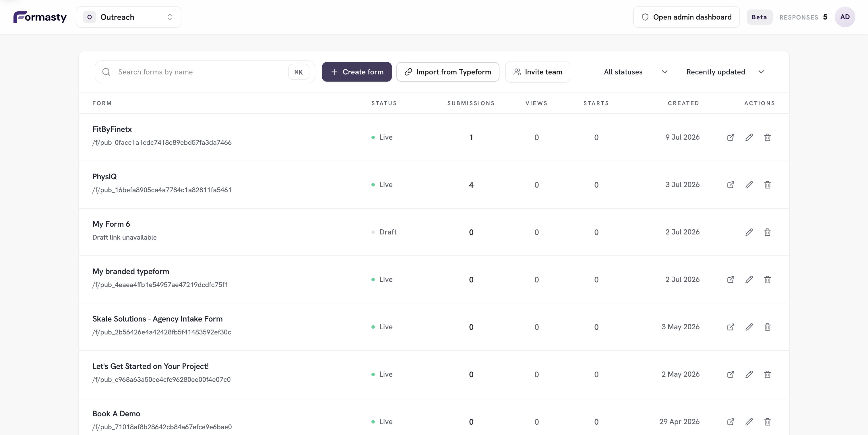Open Let's Get Started form link

(731, 374)
